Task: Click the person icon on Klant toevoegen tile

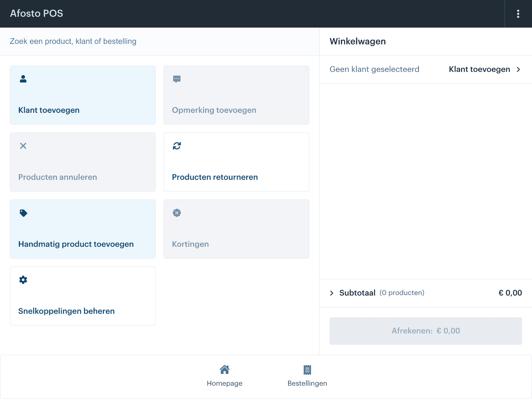Action: coord(23,79)
